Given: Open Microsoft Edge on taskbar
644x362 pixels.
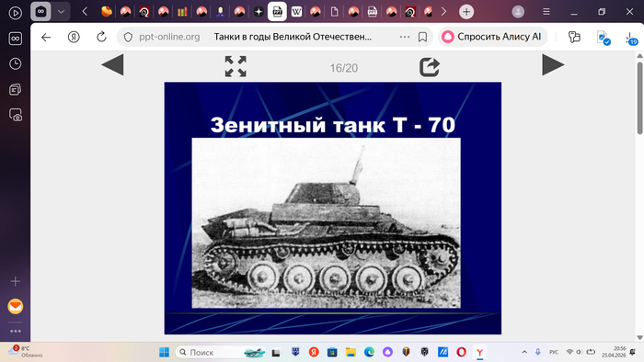Looking at the screenshot, I should click(x=369, y=352).
